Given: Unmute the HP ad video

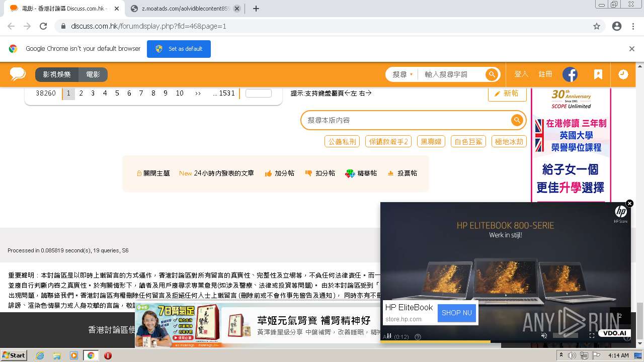Looking at the screenshot, I should (544, 335).
